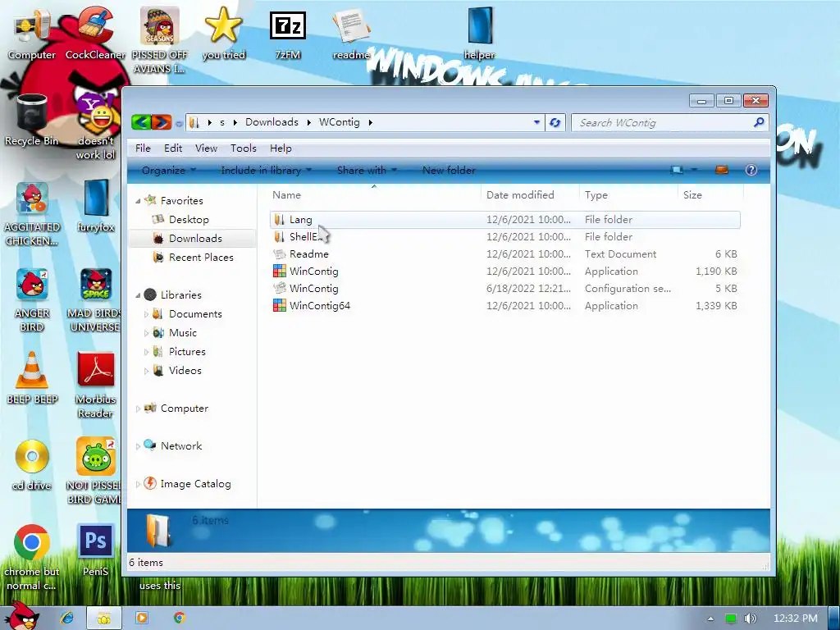
Task: Expand the Music library node
Action: [146, 333]
